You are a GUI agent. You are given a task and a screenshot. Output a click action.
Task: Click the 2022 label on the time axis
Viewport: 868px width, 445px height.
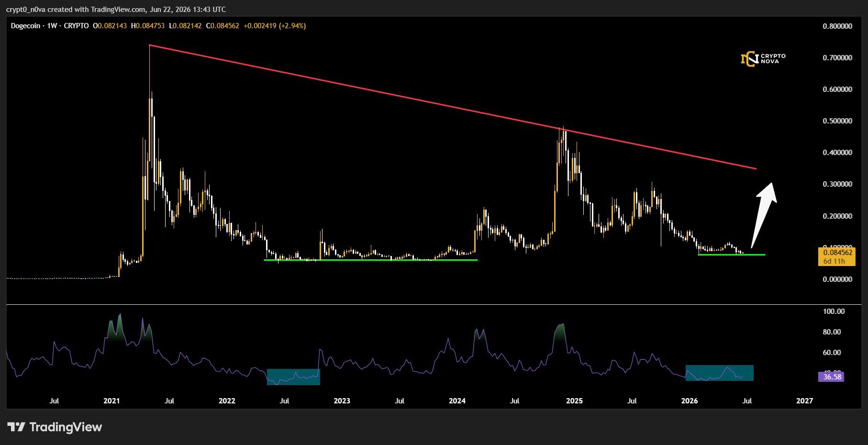[227, 401]
